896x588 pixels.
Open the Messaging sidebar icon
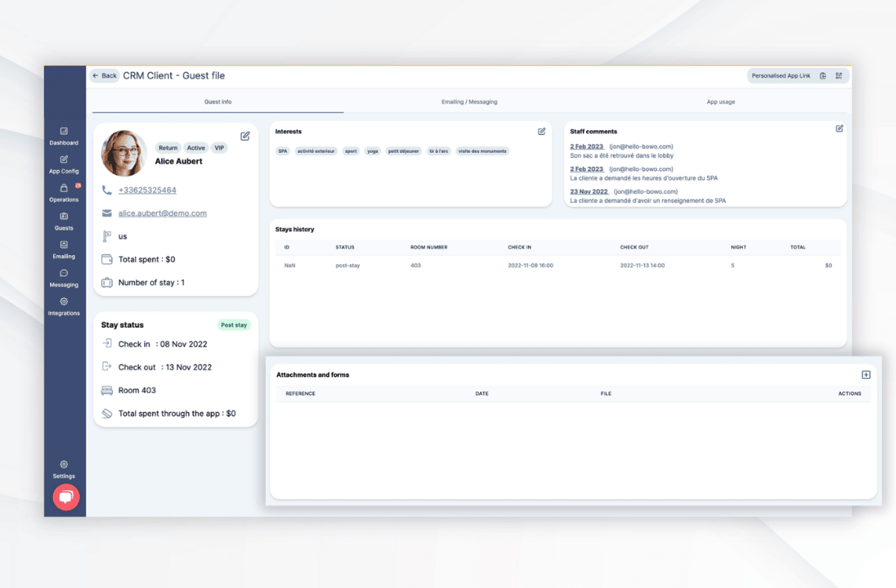pos(64,273)
